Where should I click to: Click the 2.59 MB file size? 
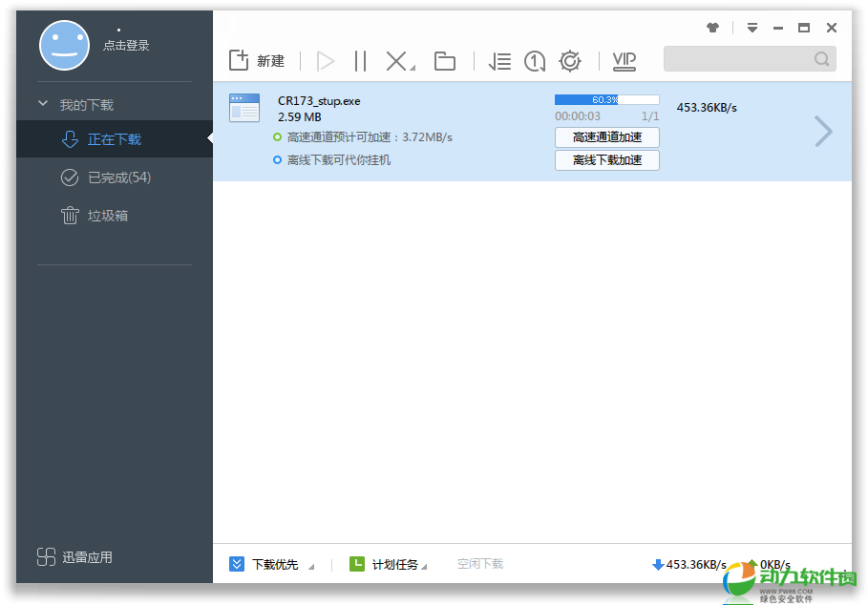[300, 117]
